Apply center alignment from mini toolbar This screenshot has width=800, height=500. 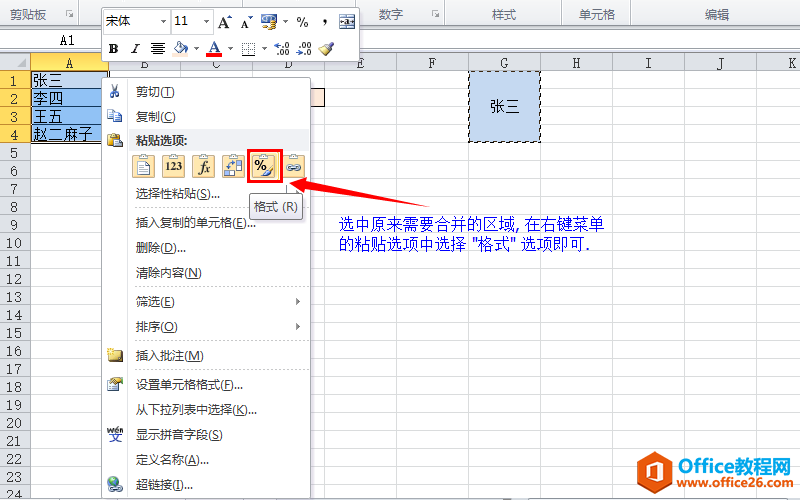click(158, 48)
